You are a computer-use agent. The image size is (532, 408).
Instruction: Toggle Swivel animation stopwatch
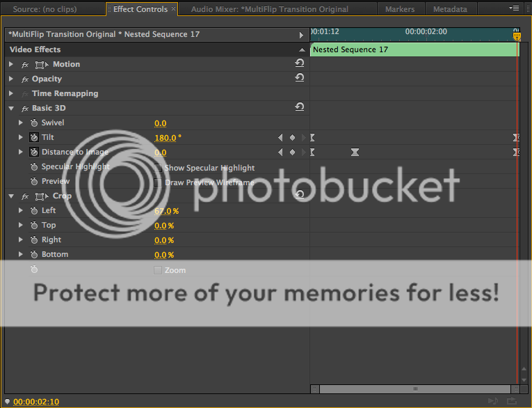click(34, 123)
